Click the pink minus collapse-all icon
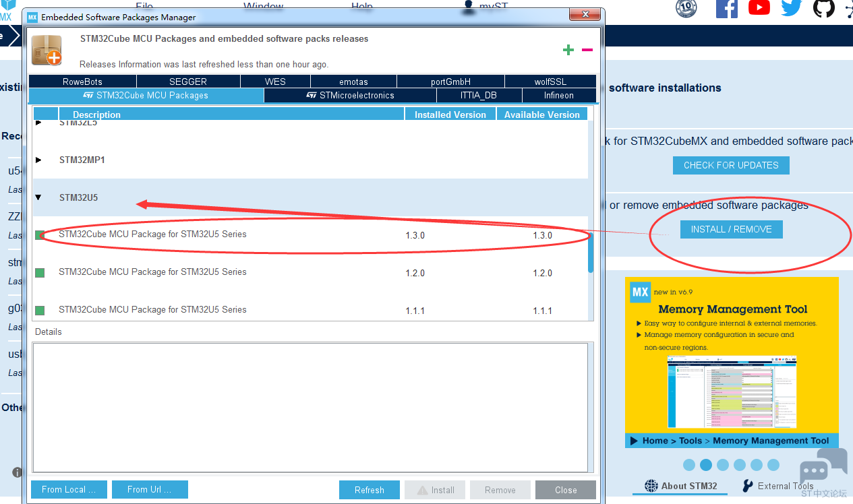The image size is (853, 504). pos(587,50)
